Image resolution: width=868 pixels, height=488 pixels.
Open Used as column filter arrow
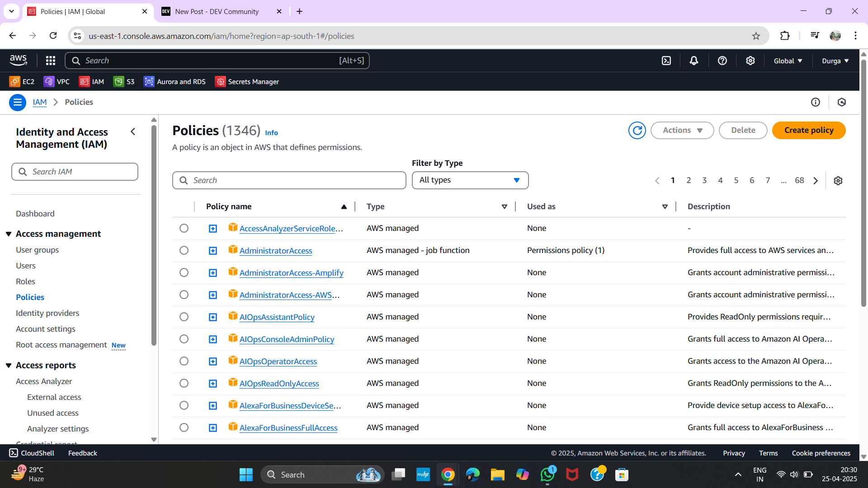pos(665,206)
